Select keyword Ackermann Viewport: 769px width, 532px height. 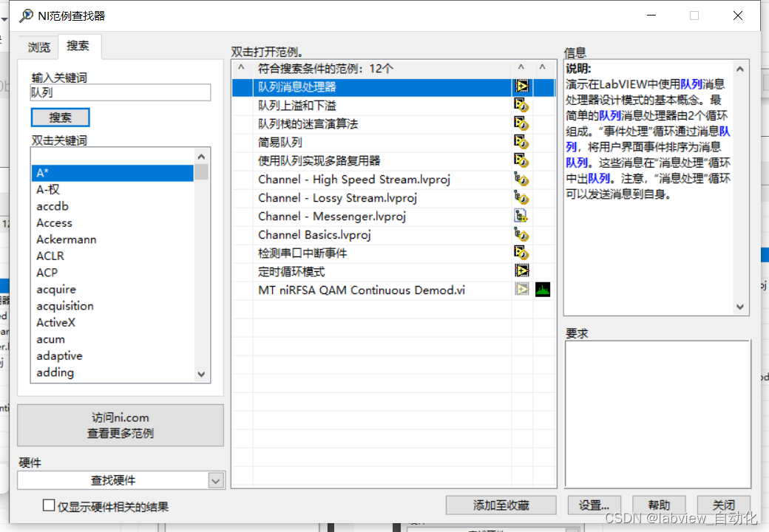(x=113, y=239)
